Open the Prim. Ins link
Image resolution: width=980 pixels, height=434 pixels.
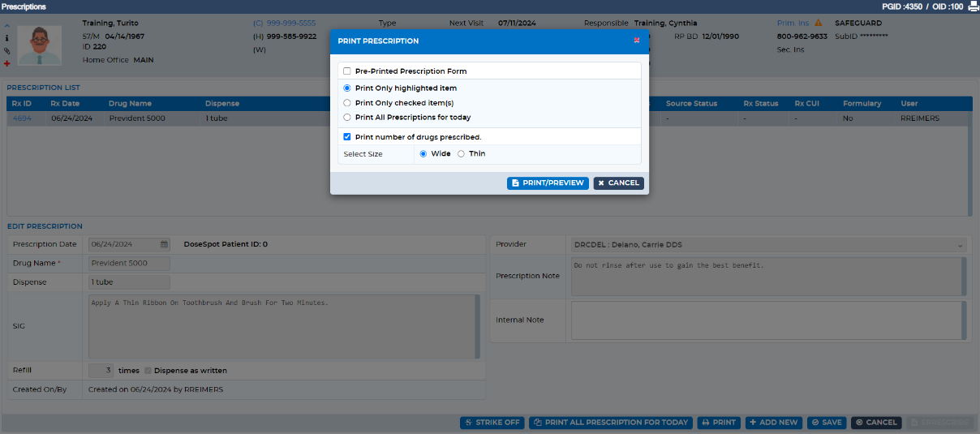tap(793, 23)
